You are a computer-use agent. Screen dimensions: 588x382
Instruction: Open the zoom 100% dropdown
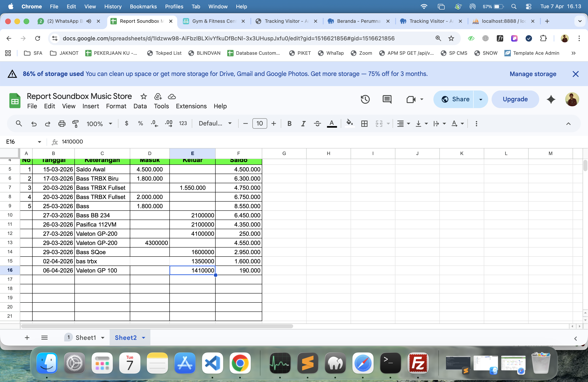coord(99,123)
